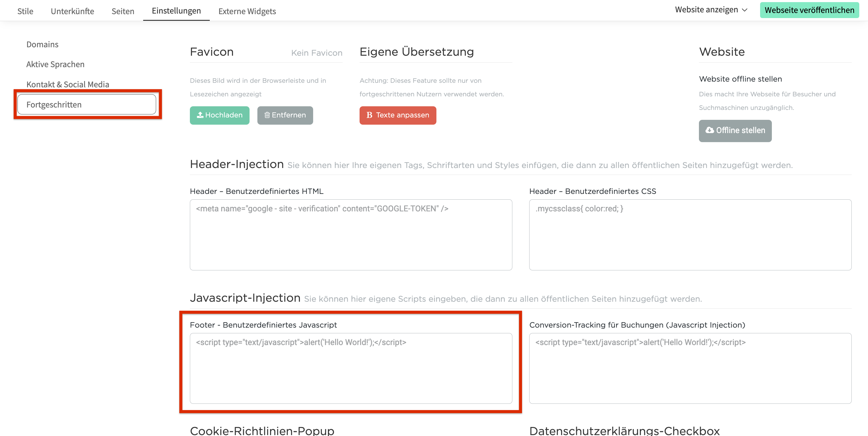The height and width of the screenshot is (436, 868).
Task: Click the trash icon on Entfernen button
Action: (x=267, y=115)
